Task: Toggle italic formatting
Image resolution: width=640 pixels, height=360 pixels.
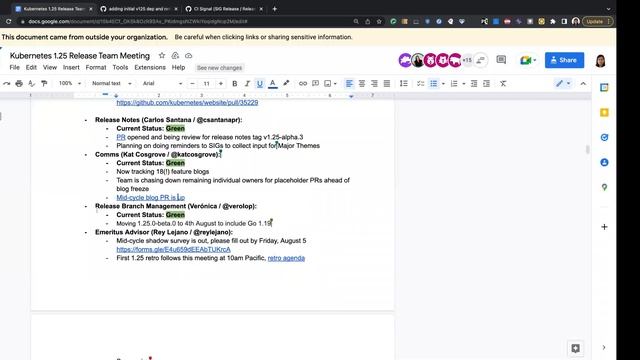Action: coord(247,83)
